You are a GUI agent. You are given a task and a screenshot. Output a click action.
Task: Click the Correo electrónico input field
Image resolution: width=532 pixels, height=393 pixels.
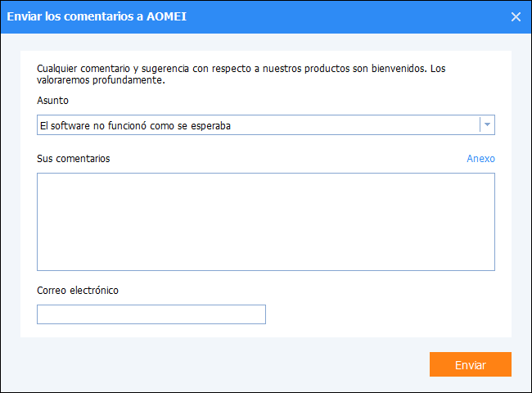tap(151, 314)
